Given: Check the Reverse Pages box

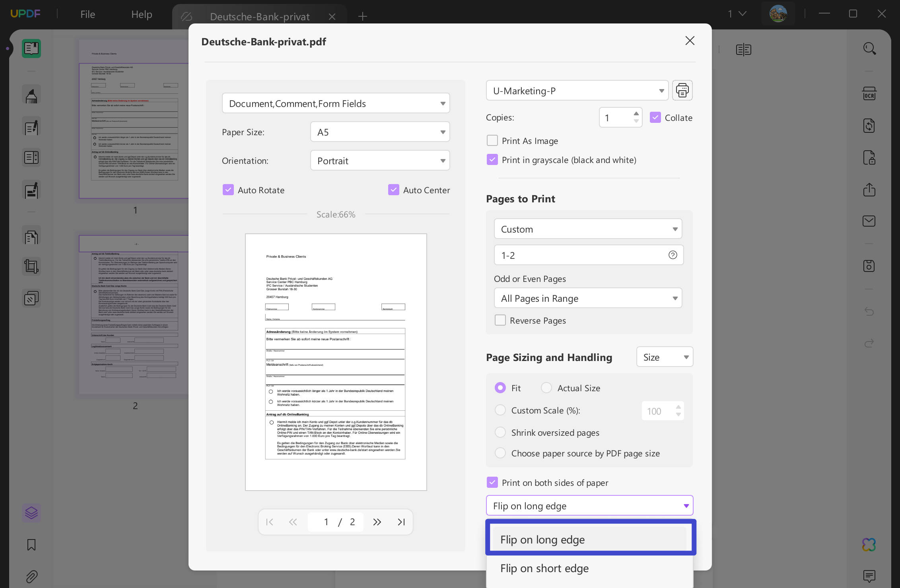Looking at the screenshot, I should click(500, 320).
